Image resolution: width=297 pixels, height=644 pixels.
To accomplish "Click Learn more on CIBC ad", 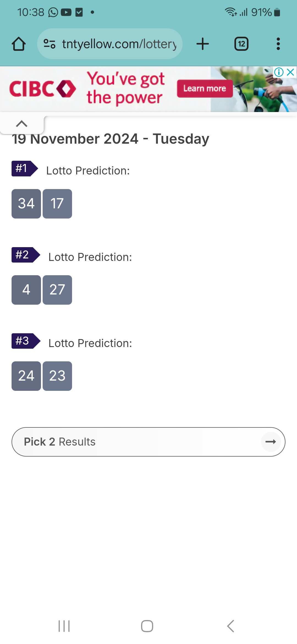I will (x=205, y=89).
